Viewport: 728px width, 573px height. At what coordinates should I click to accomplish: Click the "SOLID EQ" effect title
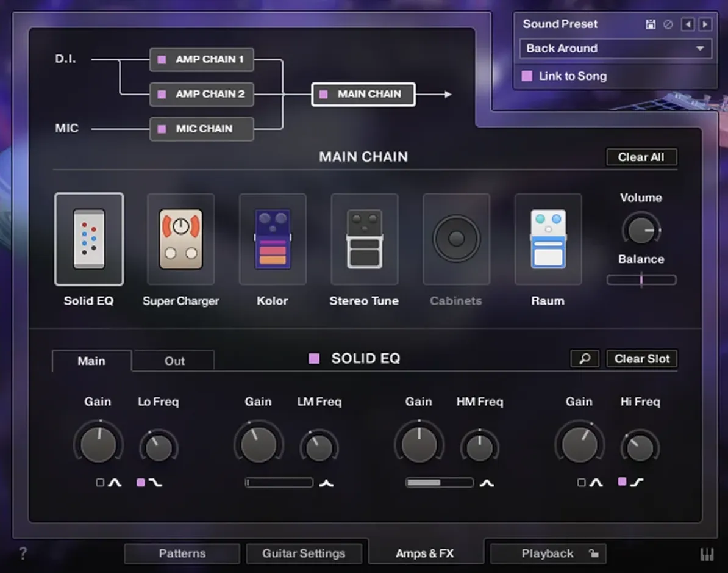(x=366, y=358)
